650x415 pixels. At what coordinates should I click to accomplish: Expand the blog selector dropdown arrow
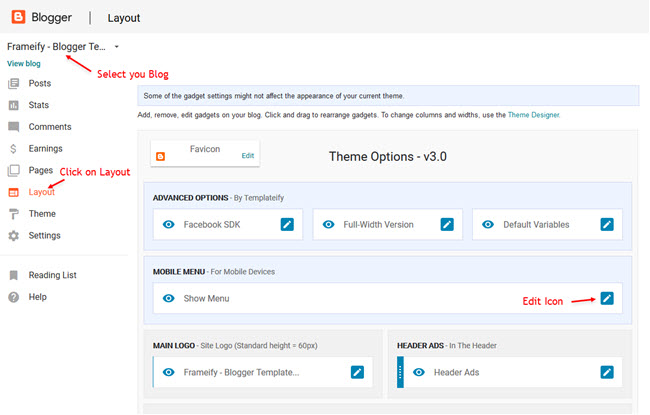point(116,47)
